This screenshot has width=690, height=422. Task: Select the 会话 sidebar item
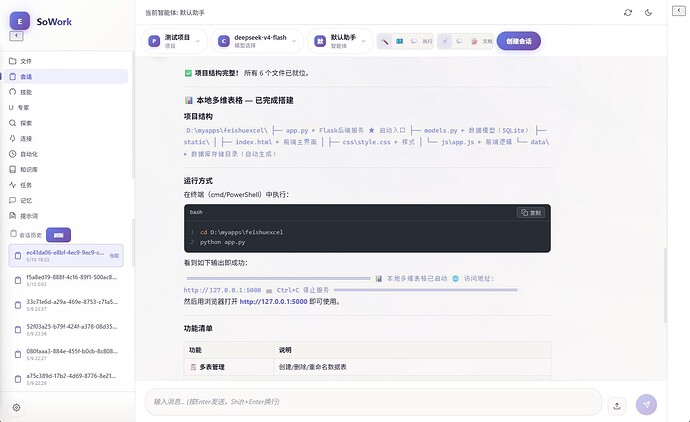point(66,76)
